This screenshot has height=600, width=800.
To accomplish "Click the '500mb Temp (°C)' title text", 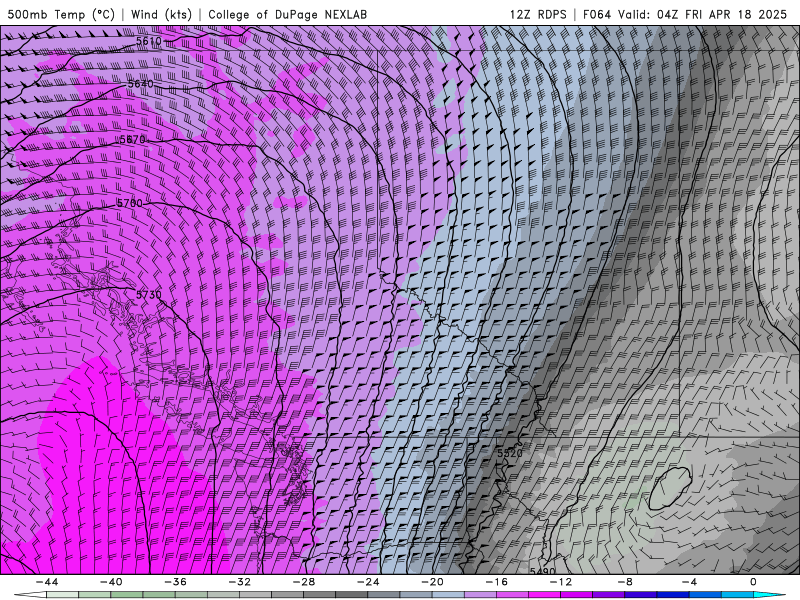I will pos(61,14).
